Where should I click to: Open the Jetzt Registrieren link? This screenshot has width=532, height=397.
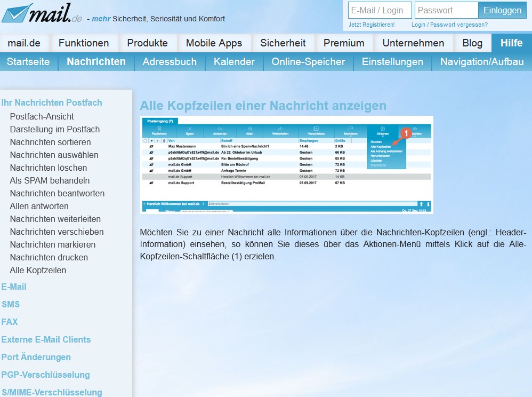[x=372, y=25]
